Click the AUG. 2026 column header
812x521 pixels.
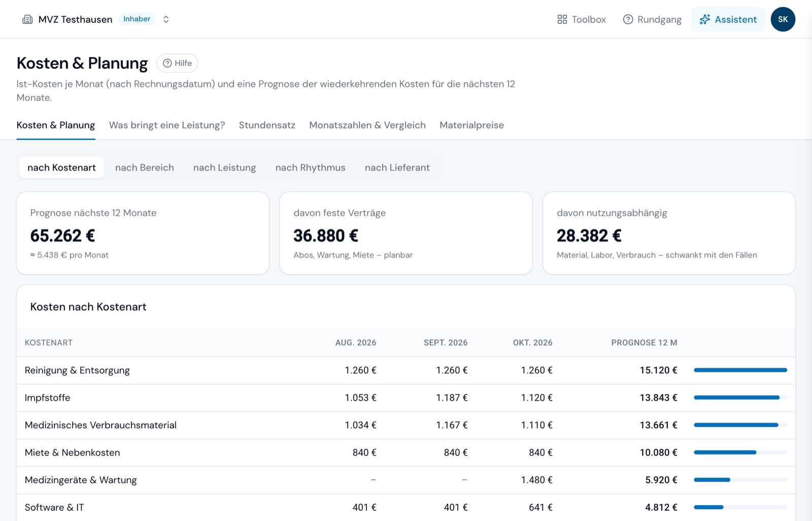tap(356, 343)
